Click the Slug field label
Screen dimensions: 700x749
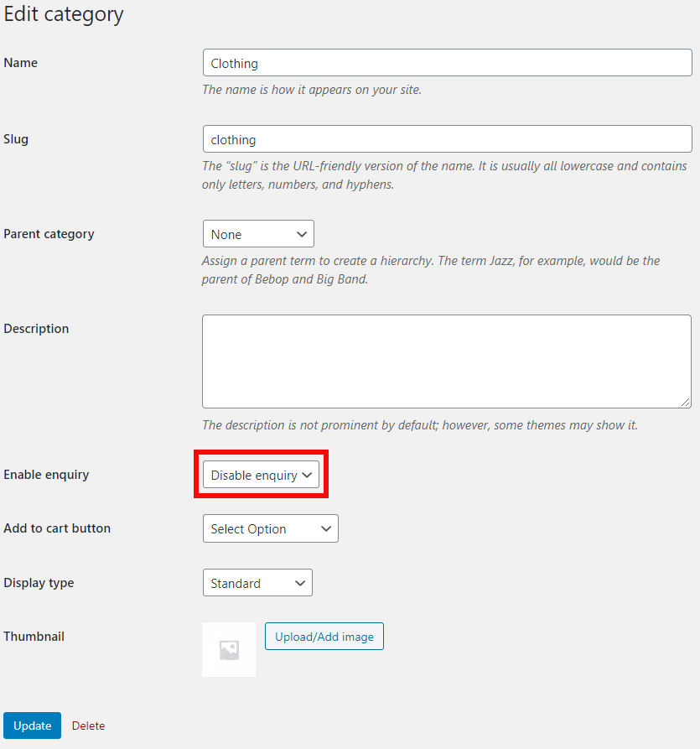16,139
